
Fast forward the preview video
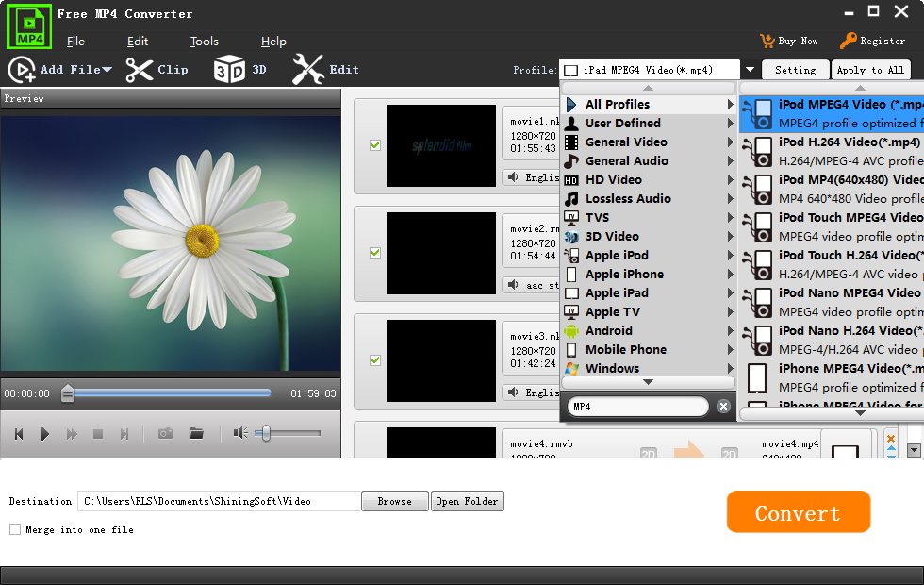pyautogui.click(x=72, y=434)
